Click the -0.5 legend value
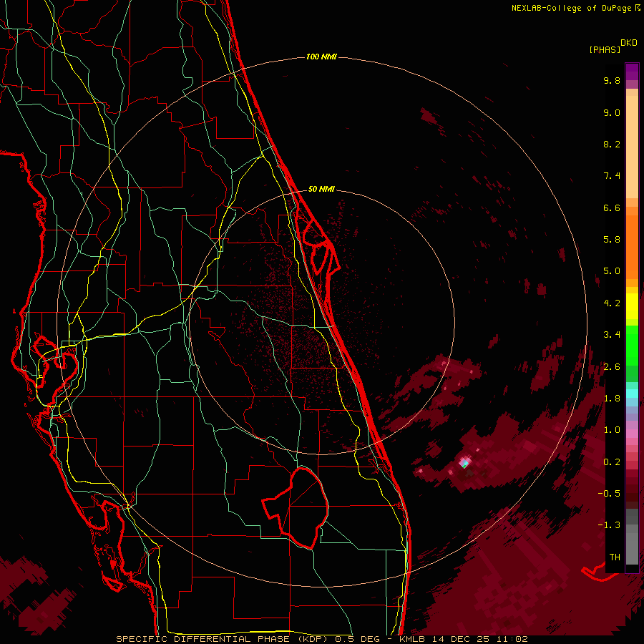Image resolution: width=644 pixels, height=644 pixels. 609,494
